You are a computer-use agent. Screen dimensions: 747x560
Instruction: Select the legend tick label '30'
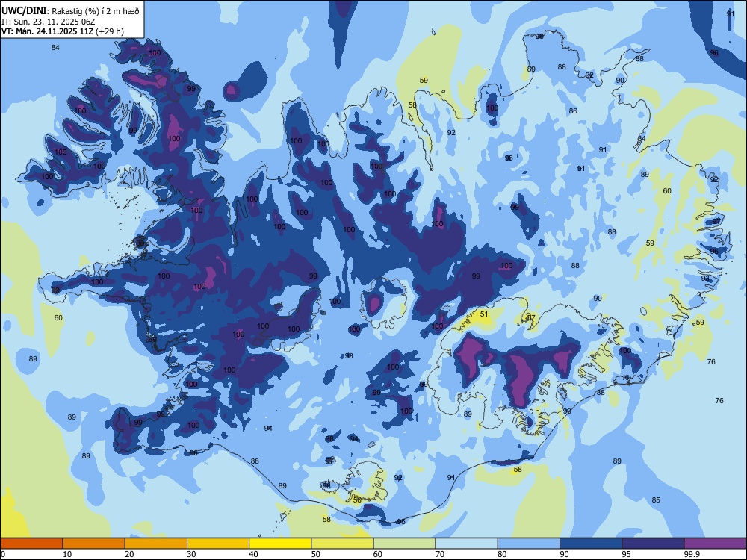[191, 554]
